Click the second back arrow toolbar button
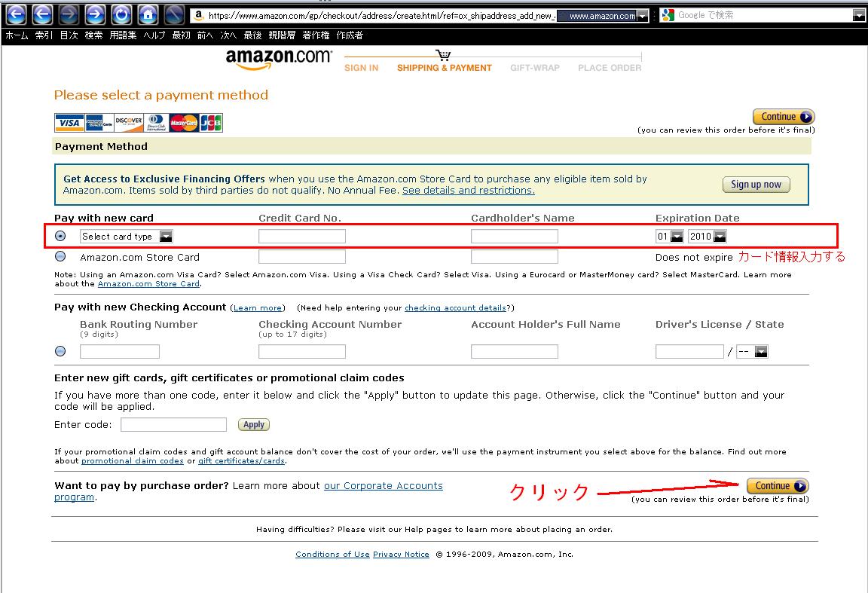 (x=43, y=14)
